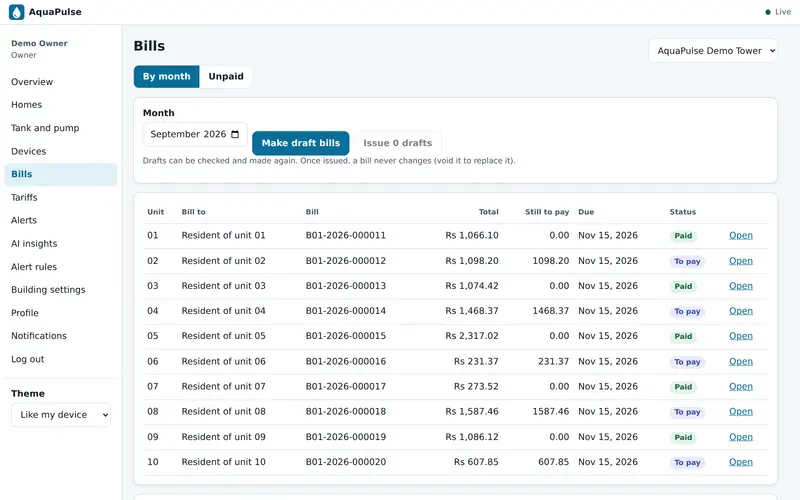Click total Rs 231.37
800x500 pixels.
click(x=476, y=361)
